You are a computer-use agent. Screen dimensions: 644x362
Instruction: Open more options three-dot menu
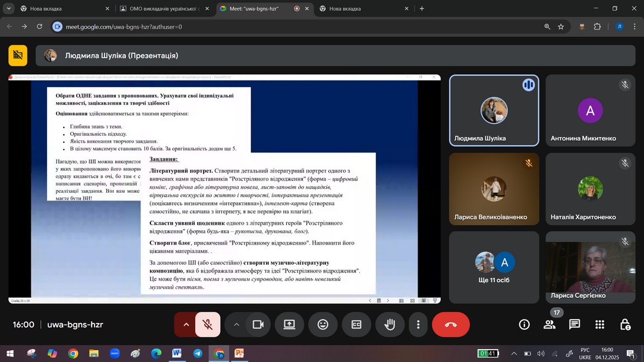418,325
